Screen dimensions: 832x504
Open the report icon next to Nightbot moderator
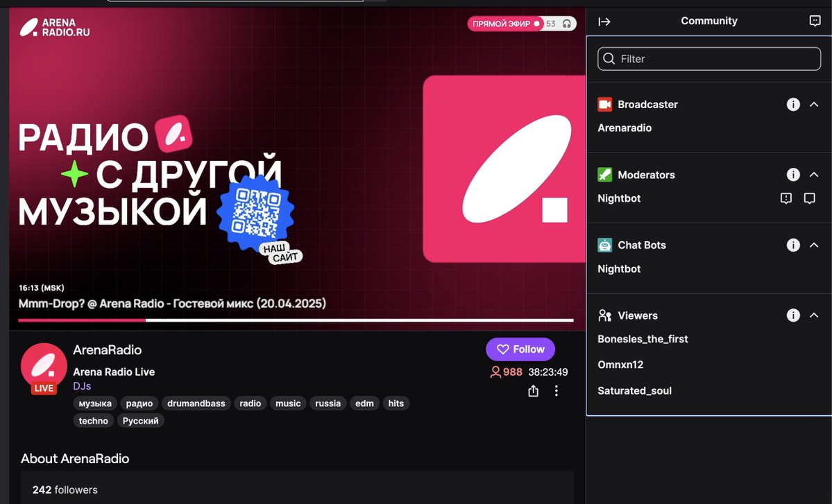(786, 198)
